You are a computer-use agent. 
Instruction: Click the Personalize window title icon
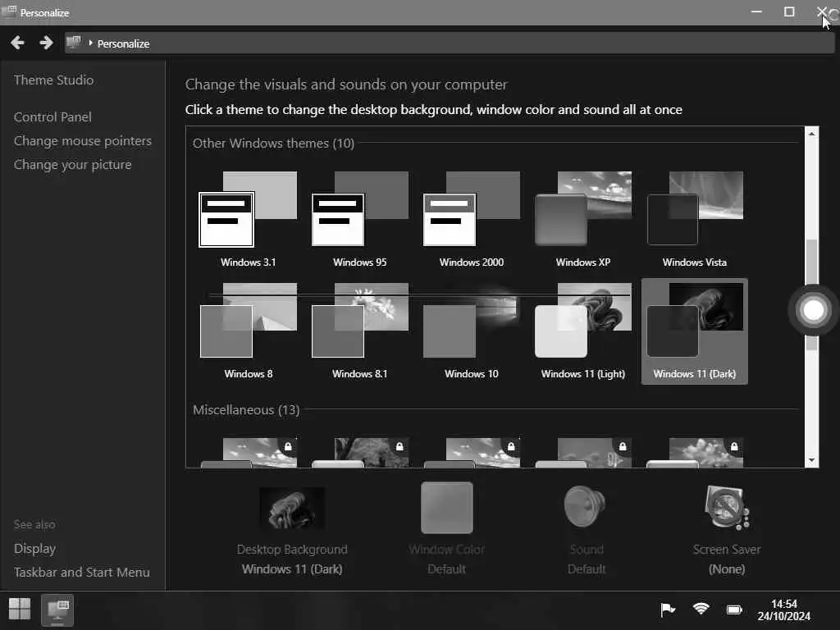pos(9,11)
